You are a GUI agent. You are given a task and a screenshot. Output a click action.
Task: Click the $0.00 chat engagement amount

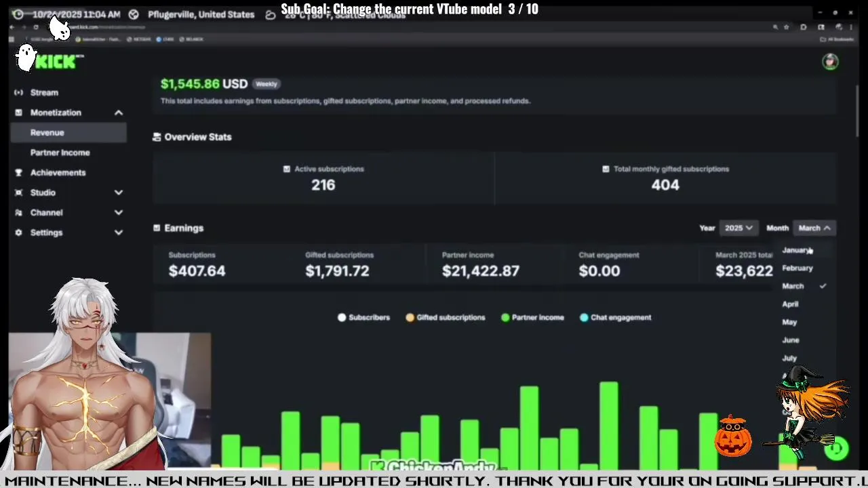[599, 271]
